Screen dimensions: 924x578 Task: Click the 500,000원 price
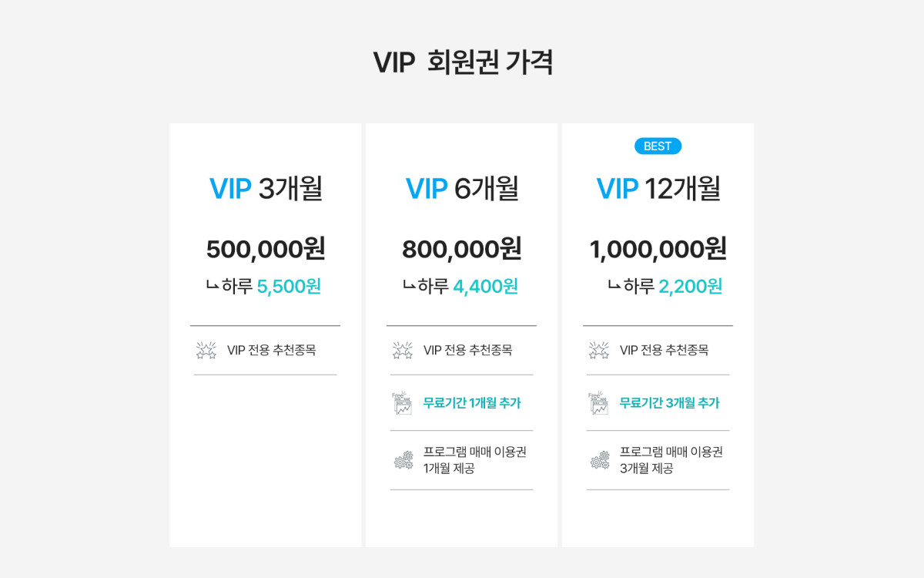click(266, 249)
